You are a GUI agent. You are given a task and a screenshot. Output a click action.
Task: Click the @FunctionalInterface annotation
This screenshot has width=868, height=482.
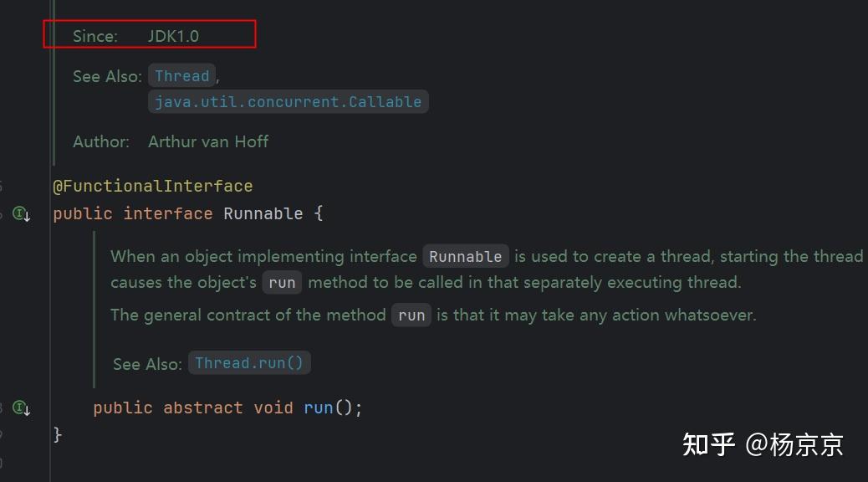pos(152,186)
